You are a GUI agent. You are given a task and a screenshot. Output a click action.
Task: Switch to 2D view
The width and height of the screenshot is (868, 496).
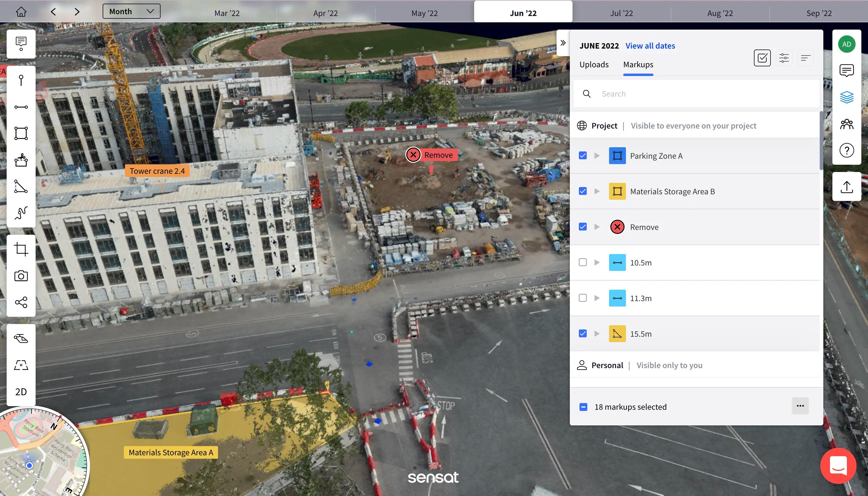21,392
